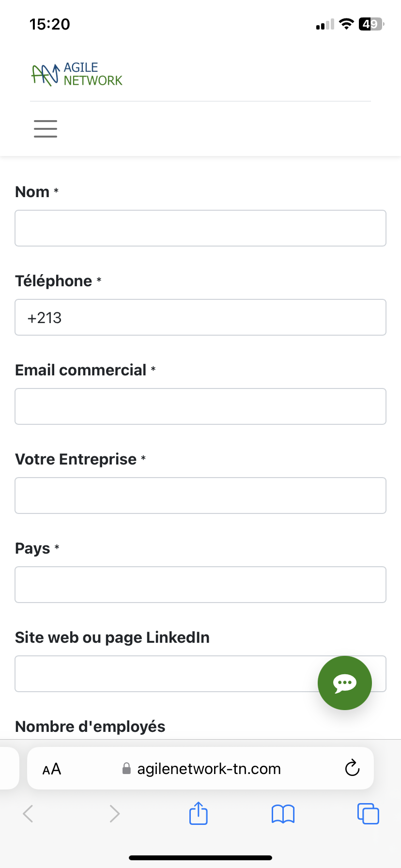401x868 pixels.
Task: Tap the Wi-Fi status icon
Action: coord(346,24)
